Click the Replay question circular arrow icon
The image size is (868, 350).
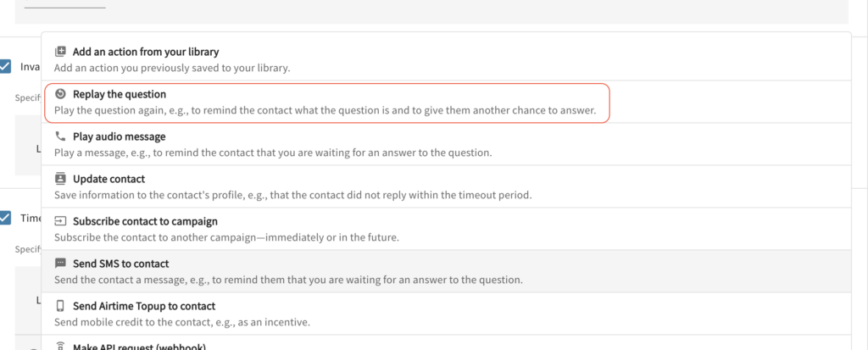pos(60,94)
